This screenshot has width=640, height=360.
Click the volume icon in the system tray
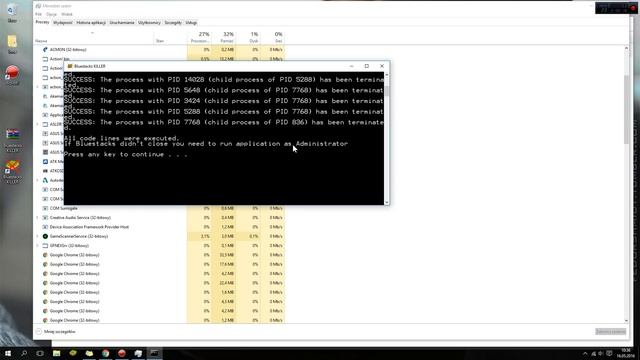pyautogui.click(x=601, y=353)
